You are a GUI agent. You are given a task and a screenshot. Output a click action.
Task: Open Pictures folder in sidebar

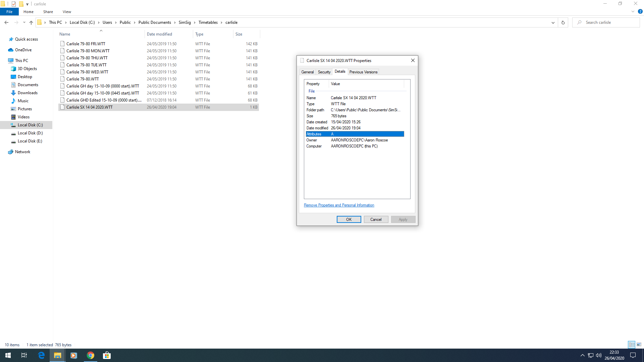click(x=24, y=109)
